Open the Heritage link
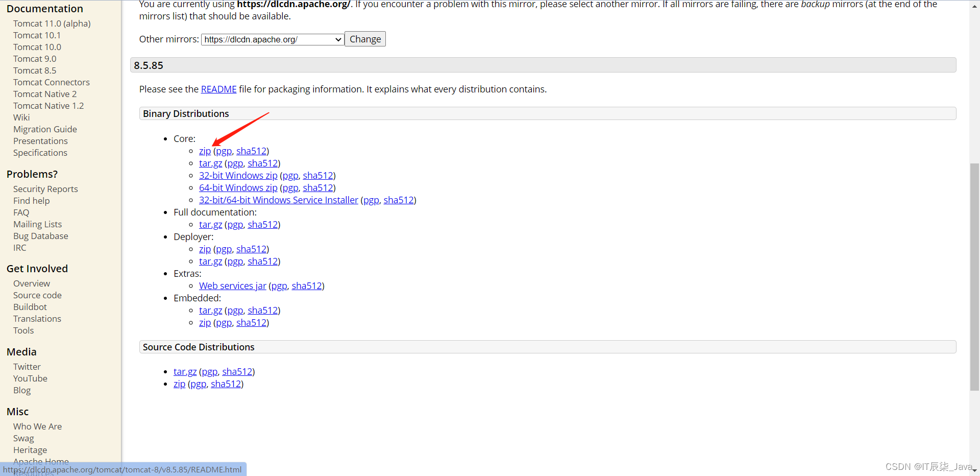The width and height of the screenshot is (980, 476). click(30, 450)
